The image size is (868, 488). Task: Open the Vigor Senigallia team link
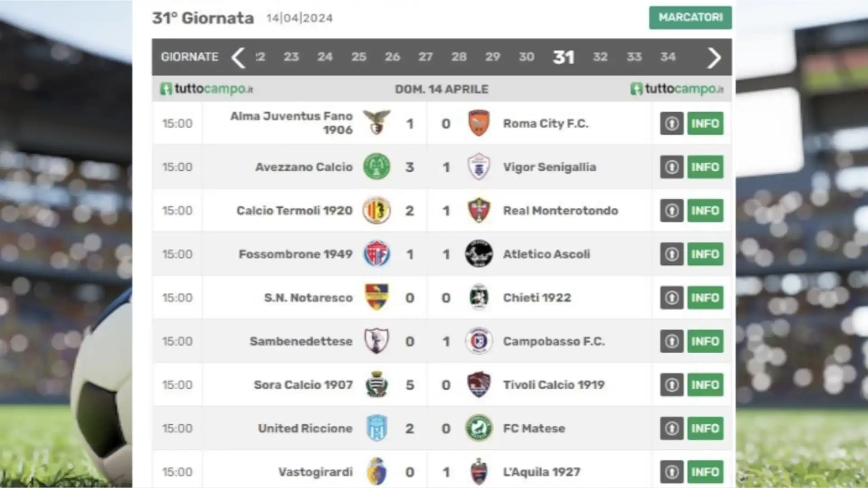click(x=549, y=167)
